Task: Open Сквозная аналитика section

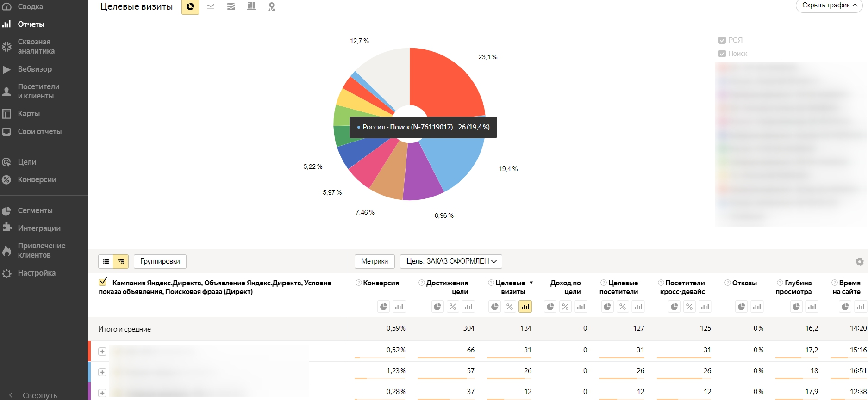Action: (x=36, y=46)
